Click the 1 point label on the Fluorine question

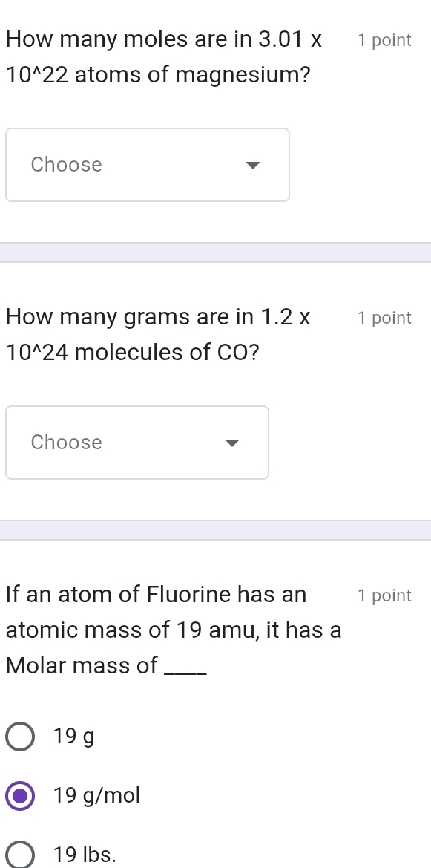pyautogui.click(x=384, y=595)
